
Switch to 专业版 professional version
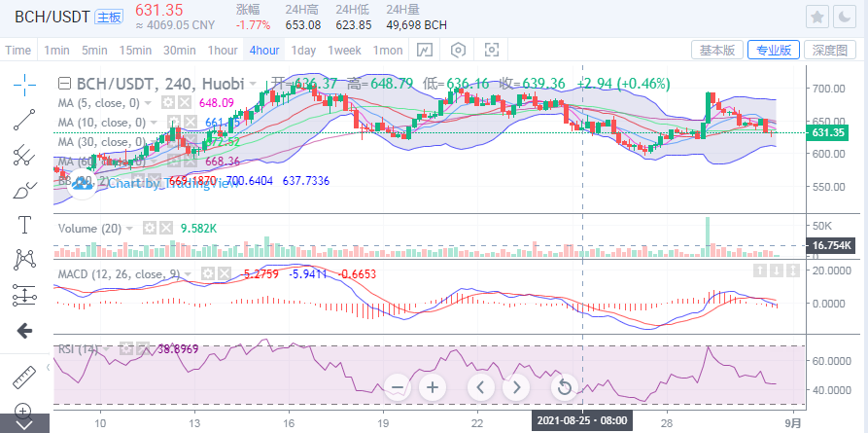[x=774, y=50]
